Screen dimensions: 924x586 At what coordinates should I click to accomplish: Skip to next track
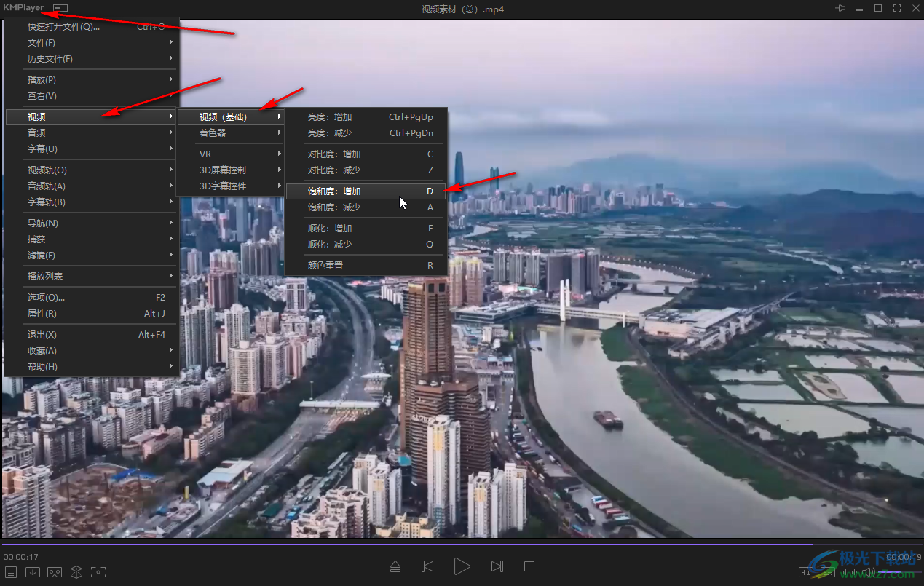497,566
